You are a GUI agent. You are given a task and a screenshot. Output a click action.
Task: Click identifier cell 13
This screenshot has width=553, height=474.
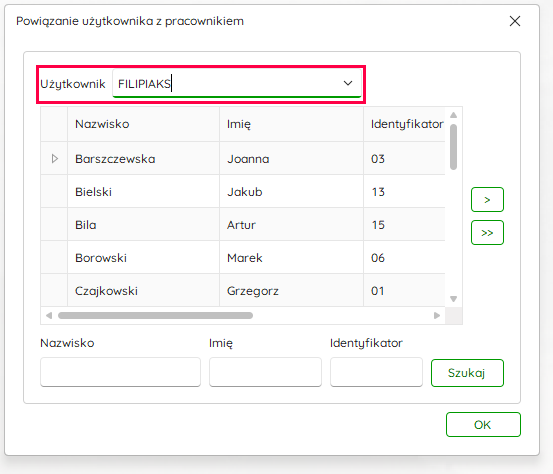[x=404, y=192]
